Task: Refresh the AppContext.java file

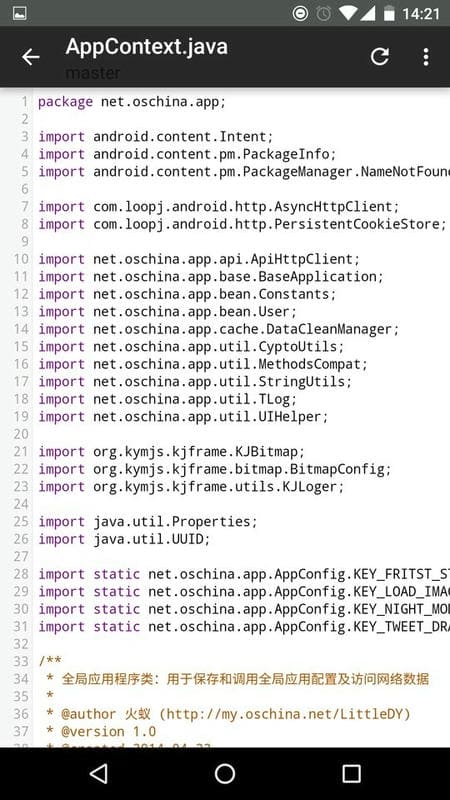Action: point(380,57)
